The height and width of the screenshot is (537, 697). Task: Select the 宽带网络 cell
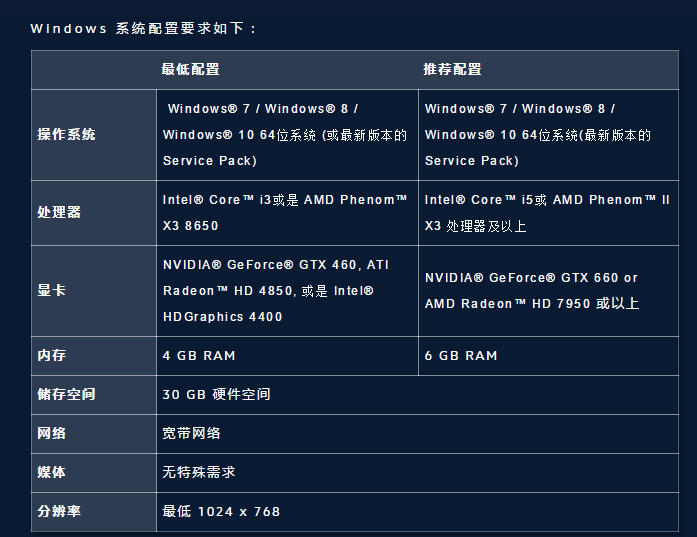click(x=191, y=434)
